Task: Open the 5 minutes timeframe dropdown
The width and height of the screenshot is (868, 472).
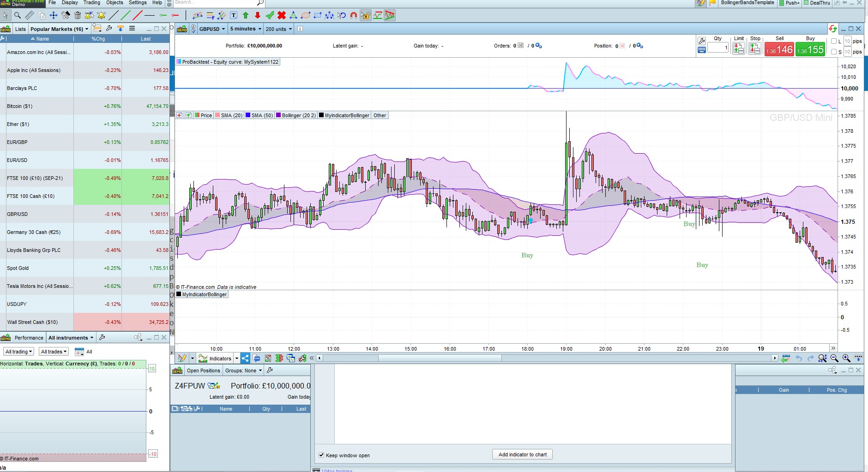Action: click(246, 29)
